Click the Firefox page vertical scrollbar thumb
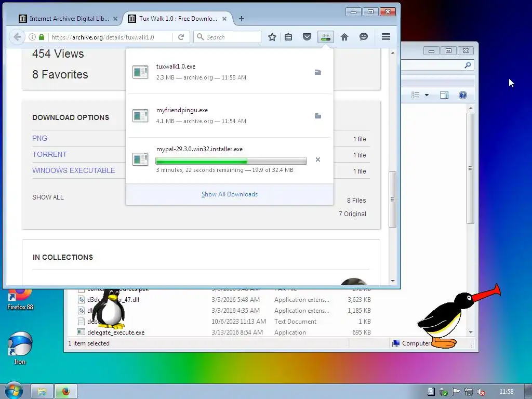 click(393, 199)
